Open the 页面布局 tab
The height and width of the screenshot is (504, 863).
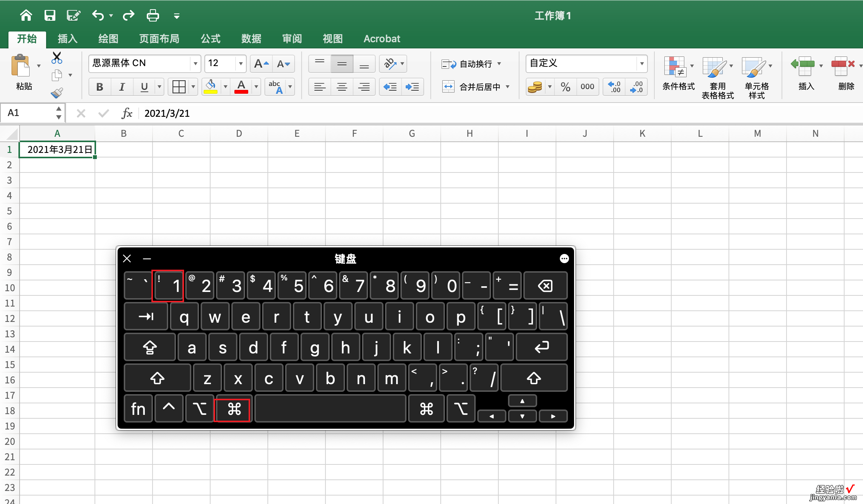tap(159, 39)
